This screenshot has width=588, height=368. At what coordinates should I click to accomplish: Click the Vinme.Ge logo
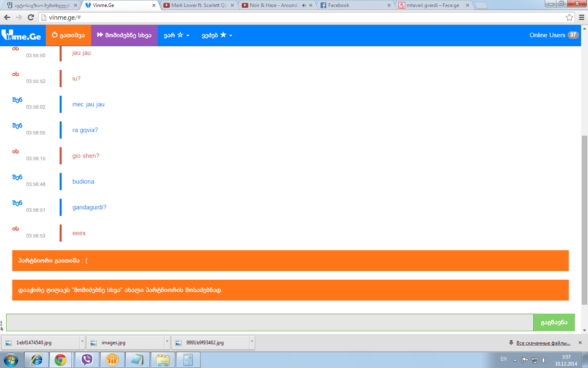point(21,35)
